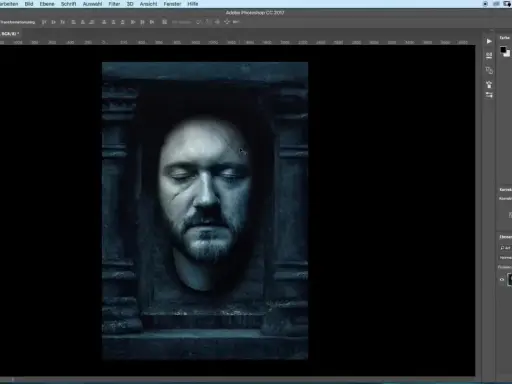Toggle layer visibility eye icon
Screen dimensions: 512x384
(x=502, y=280)
